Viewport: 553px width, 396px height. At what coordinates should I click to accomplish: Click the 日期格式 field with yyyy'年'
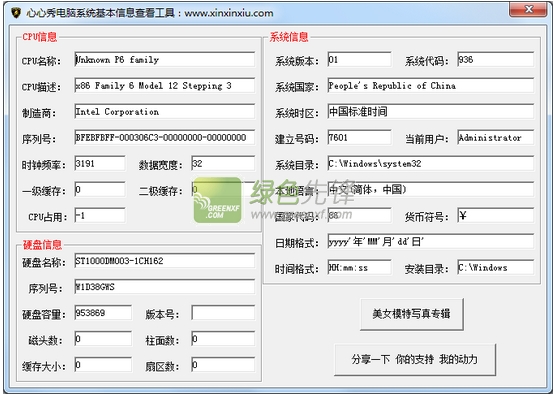[x=430, y=242]
